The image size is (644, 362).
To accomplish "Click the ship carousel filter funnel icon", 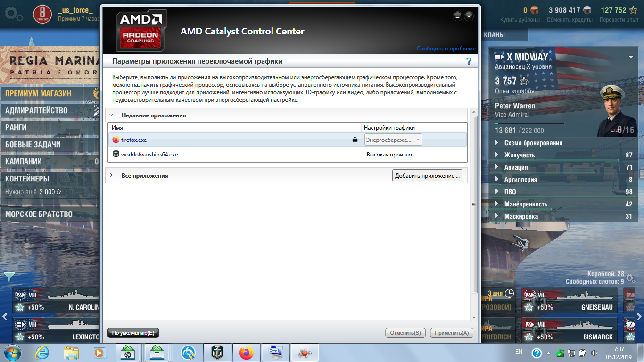I will tap(9, 276).
